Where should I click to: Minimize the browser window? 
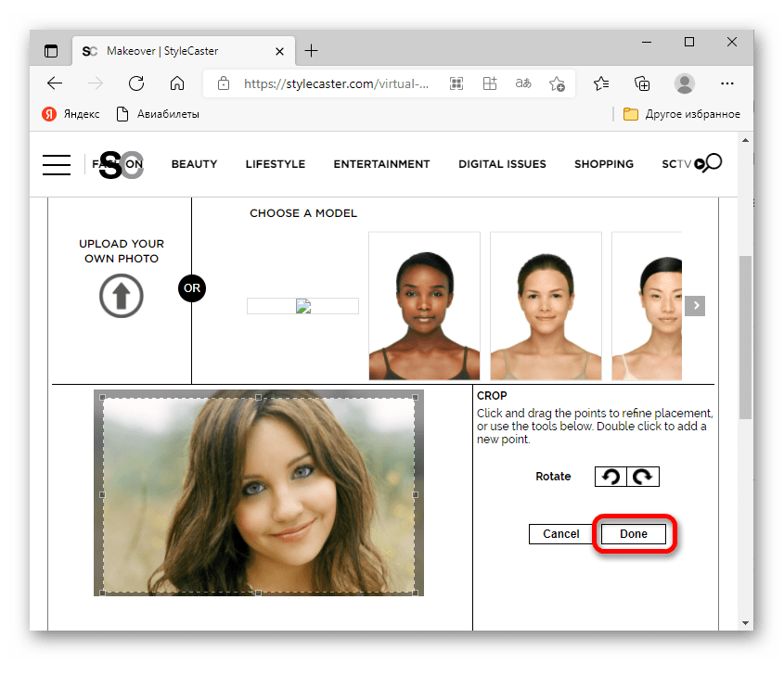[647, 42]
